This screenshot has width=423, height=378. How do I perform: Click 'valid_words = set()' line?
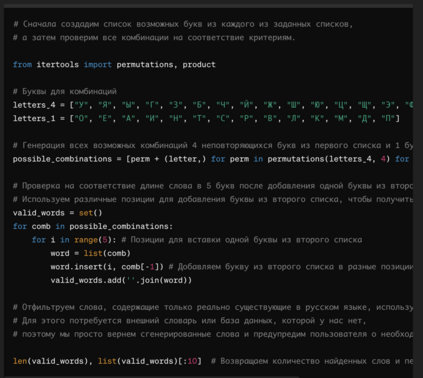tap(58, 213)
